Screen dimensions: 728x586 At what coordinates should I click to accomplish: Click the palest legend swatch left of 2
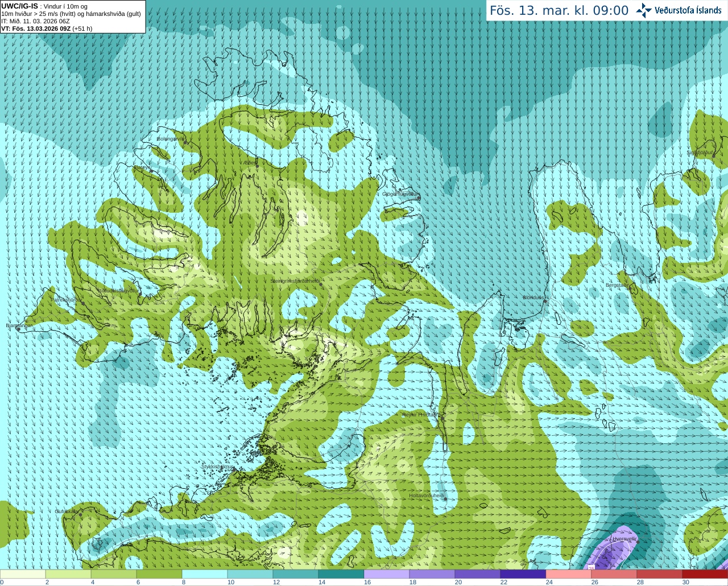point(23,574)
